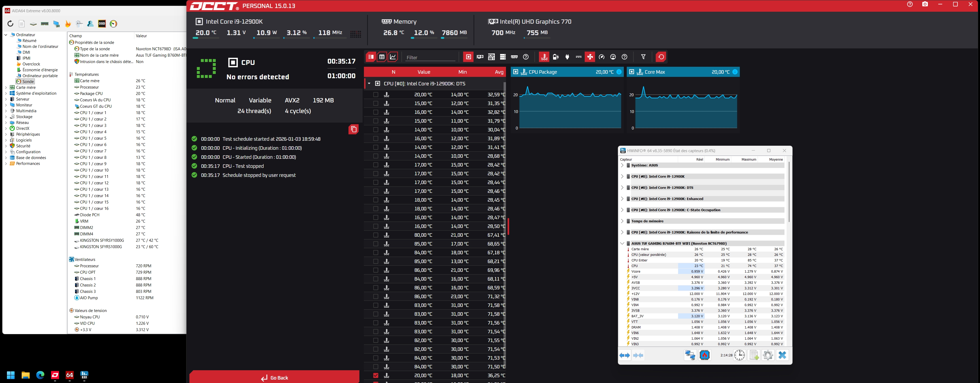980x383 pixels.
Task: Switch to graph view icon in OCCT
Action: click(393, 57)
